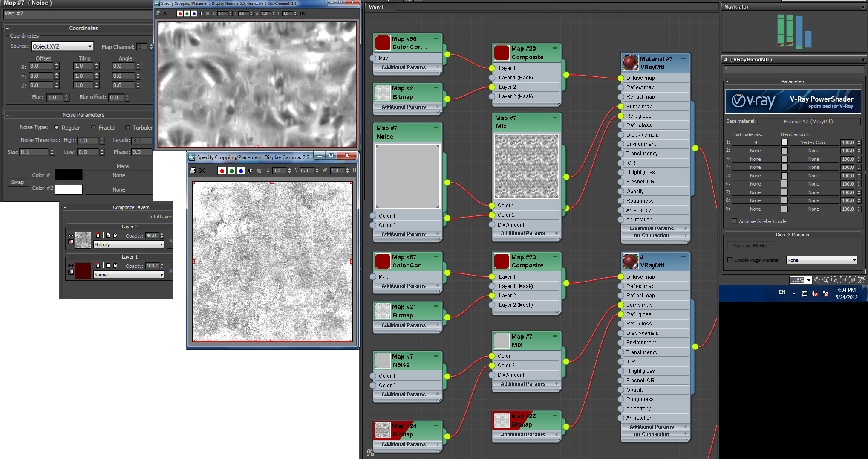Delete Layer 1 with red-X page icon

[x=98, y=265]
